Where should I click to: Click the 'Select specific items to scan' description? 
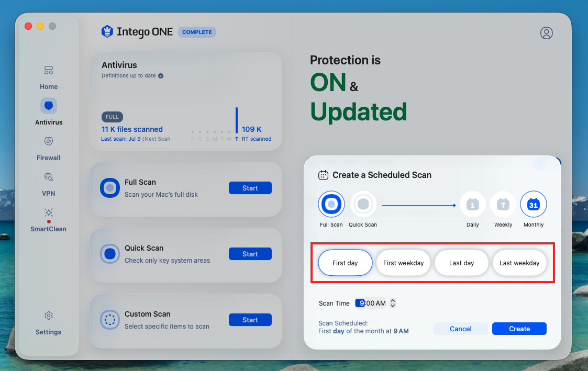click(x=167, y=327)
